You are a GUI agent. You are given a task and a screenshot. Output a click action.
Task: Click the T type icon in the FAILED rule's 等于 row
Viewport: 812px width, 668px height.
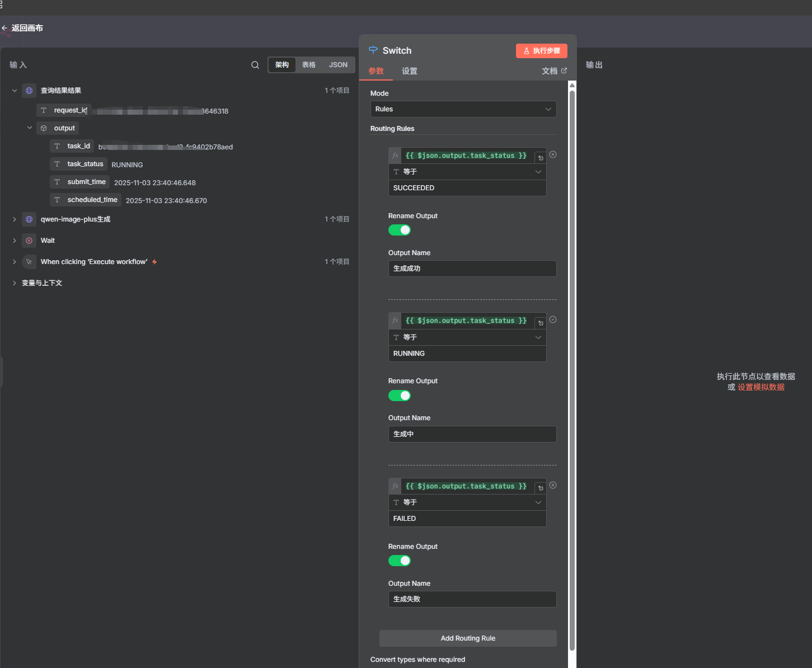396,502
